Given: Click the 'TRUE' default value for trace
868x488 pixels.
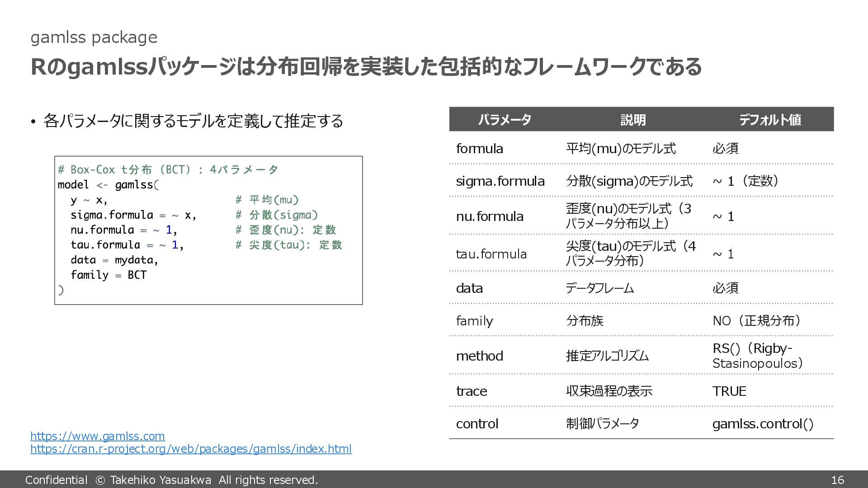Looking at the screenshot, I should pyautogui.click(x=729, y=391).
